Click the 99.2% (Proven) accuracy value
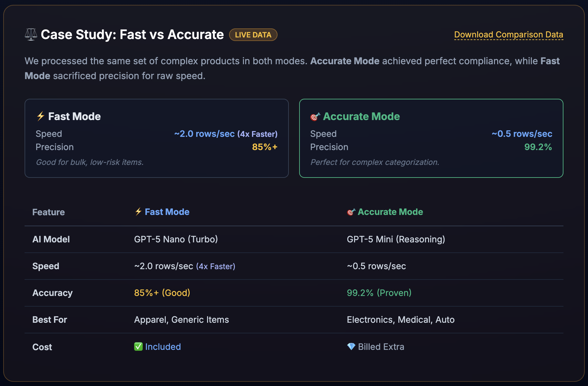 coord(379,293)
